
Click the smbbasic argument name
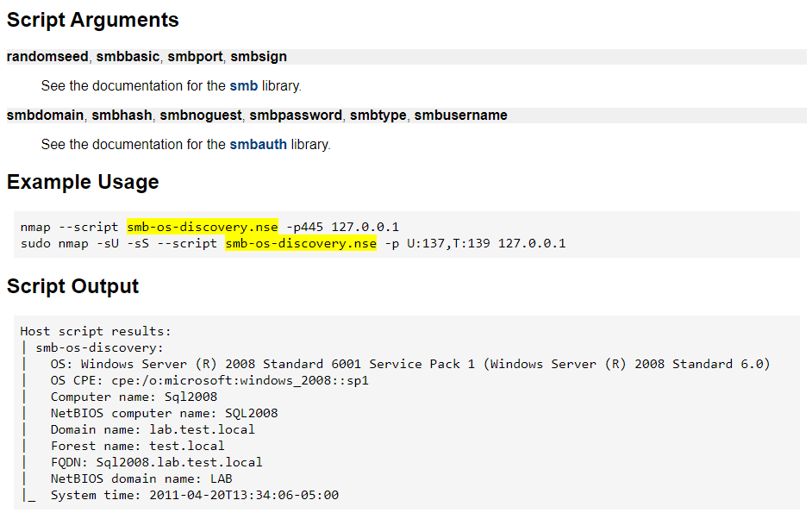coord(128,56)
